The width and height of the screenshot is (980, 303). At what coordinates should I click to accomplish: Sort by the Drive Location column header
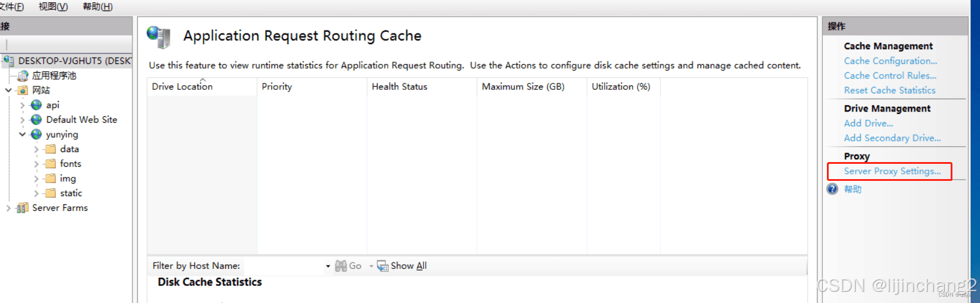[182, 86]
